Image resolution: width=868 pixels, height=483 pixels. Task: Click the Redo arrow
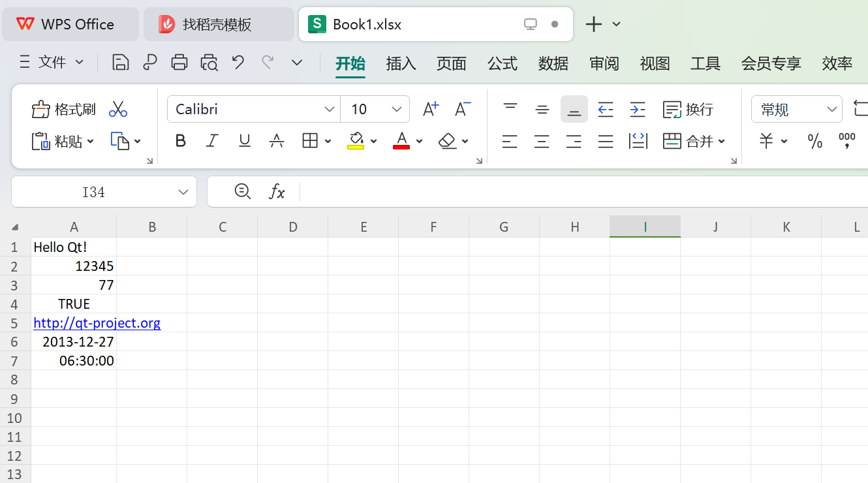268,62
